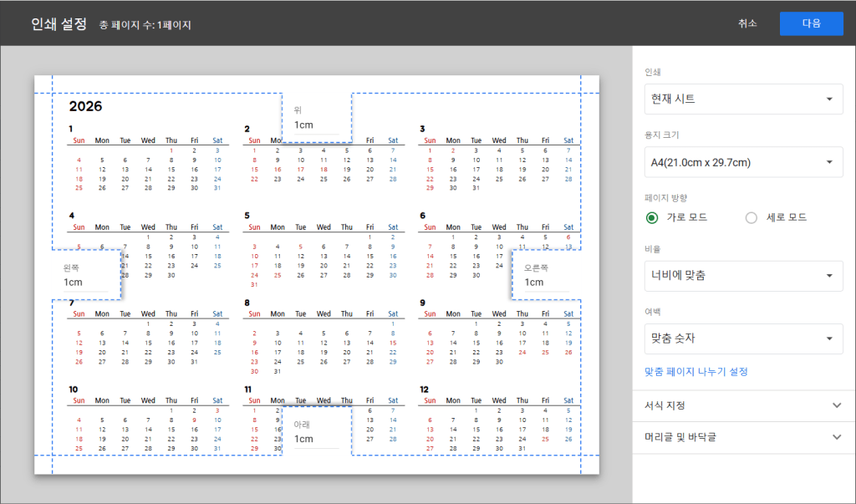This screenshot has height=504, width=856.
Task: Click the blue 다음 button
Action: coord(811,23)
